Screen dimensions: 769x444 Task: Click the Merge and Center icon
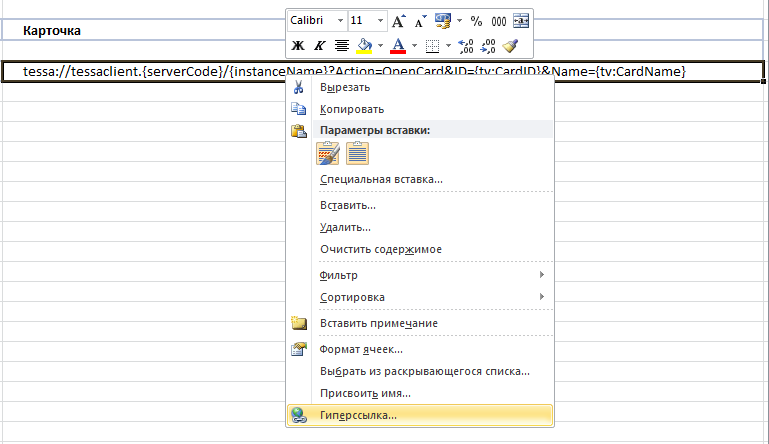point(520,21)
